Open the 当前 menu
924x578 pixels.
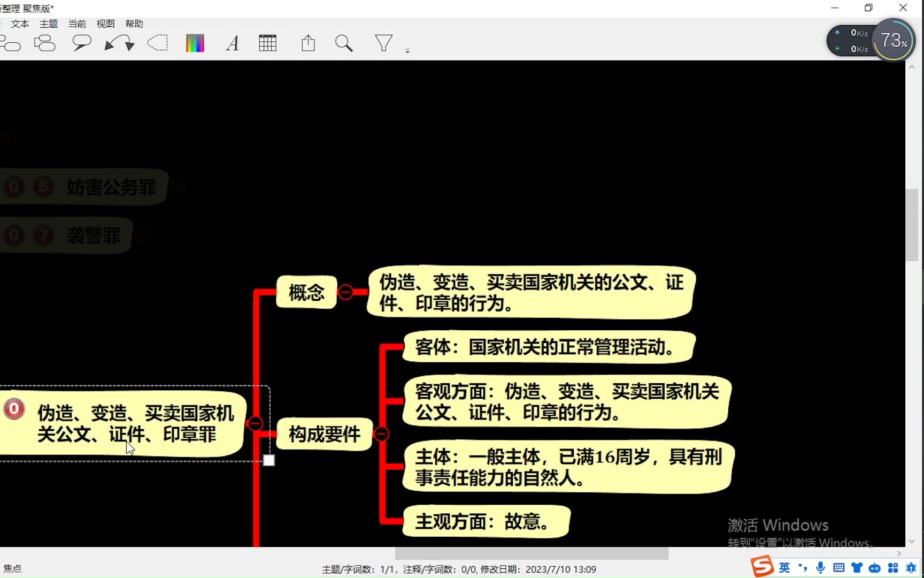pyautogui.click(x=77, y=24)
